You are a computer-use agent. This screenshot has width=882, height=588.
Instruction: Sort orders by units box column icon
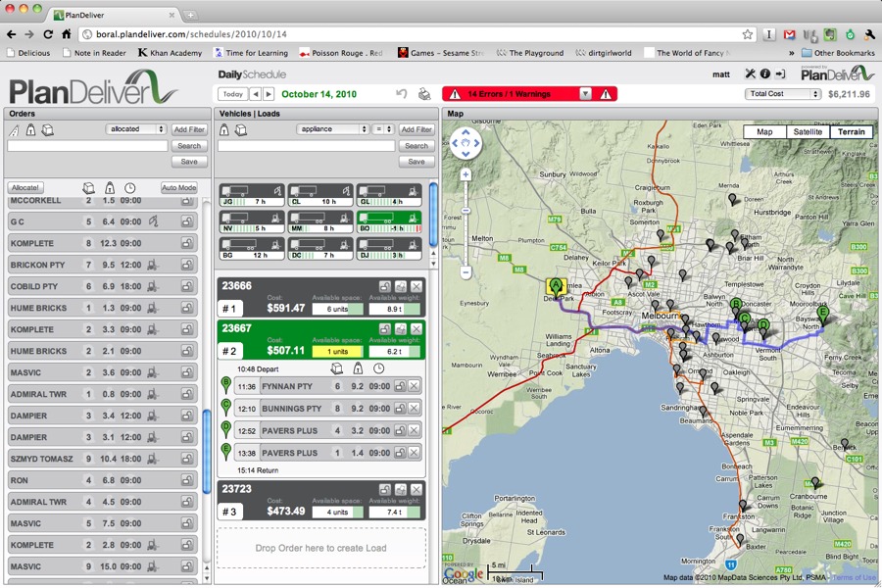[88, 187]
